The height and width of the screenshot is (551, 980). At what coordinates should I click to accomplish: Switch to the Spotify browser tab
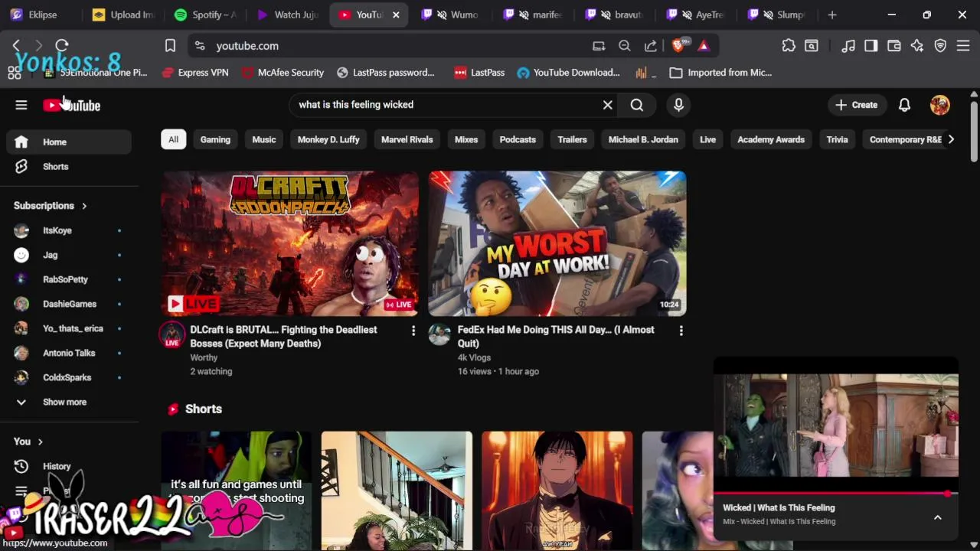point(204,15)
